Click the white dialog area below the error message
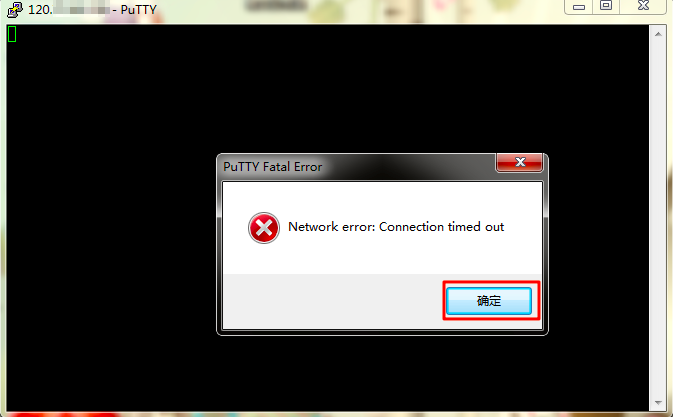The width and height of the screenshot is (673, 417). coord(382,259)
